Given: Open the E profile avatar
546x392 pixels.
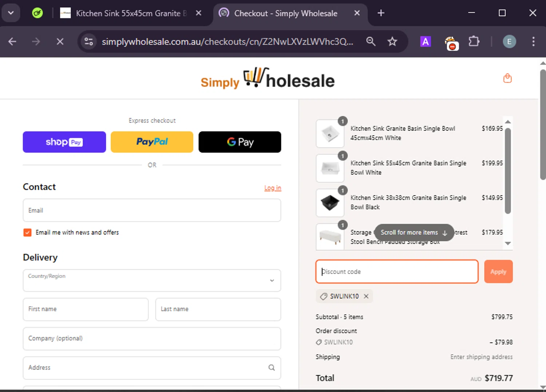Looking at the screenshot, I should point(509,41).
